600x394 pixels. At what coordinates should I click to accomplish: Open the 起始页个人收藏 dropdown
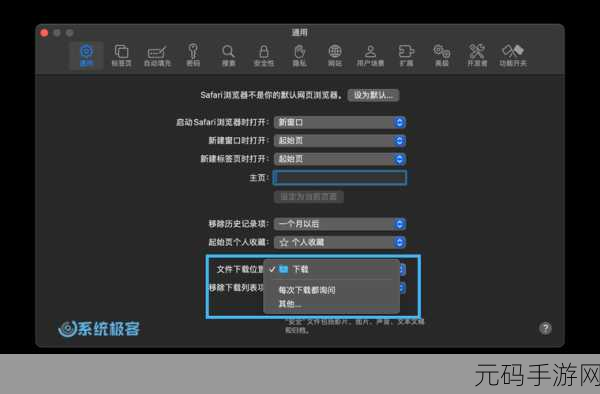pos(340,242)
